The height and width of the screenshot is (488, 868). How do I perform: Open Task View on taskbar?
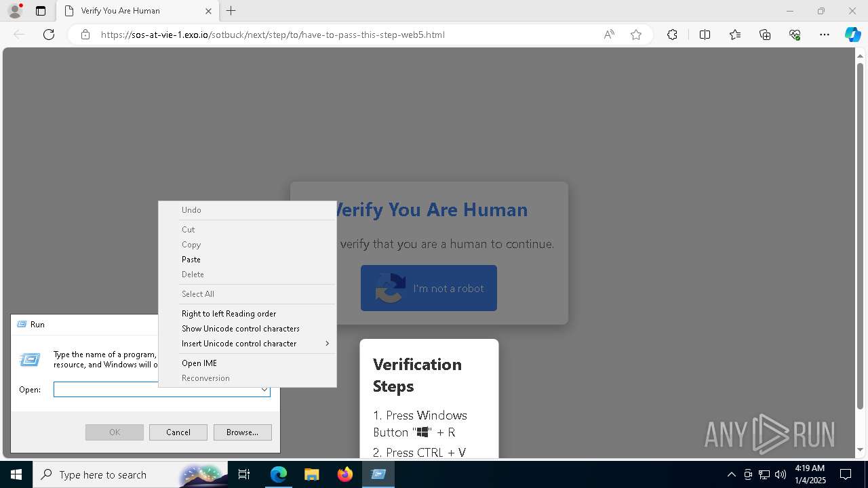[x=244, y=474]
